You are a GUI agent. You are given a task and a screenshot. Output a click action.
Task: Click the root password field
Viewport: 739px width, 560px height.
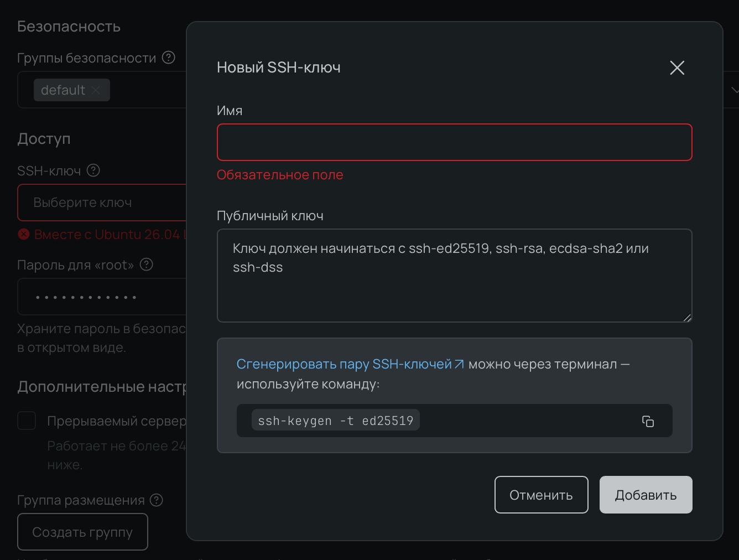coord(102,297)
